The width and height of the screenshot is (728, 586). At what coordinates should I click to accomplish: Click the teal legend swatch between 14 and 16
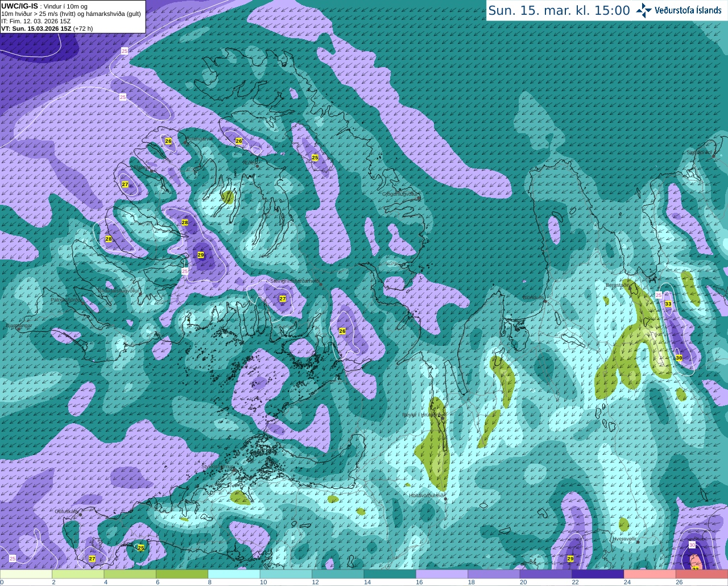coord(390,574)
